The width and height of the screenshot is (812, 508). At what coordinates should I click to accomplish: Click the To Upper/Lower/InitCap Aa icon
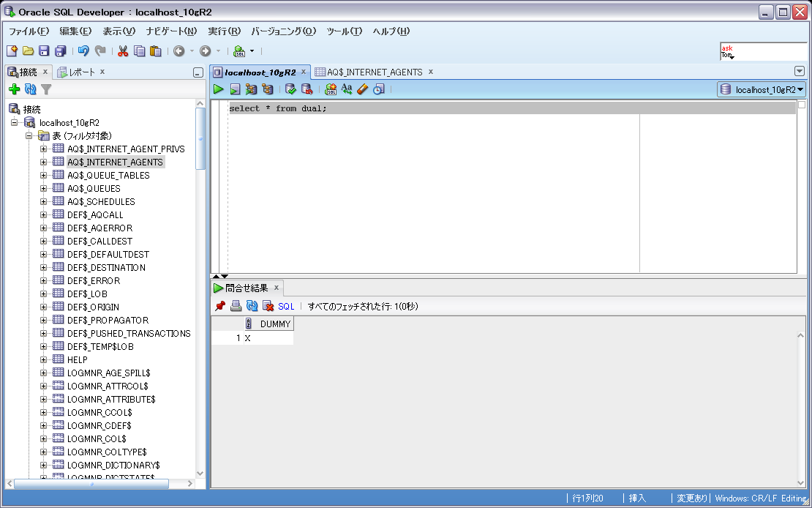click(347, 89)
